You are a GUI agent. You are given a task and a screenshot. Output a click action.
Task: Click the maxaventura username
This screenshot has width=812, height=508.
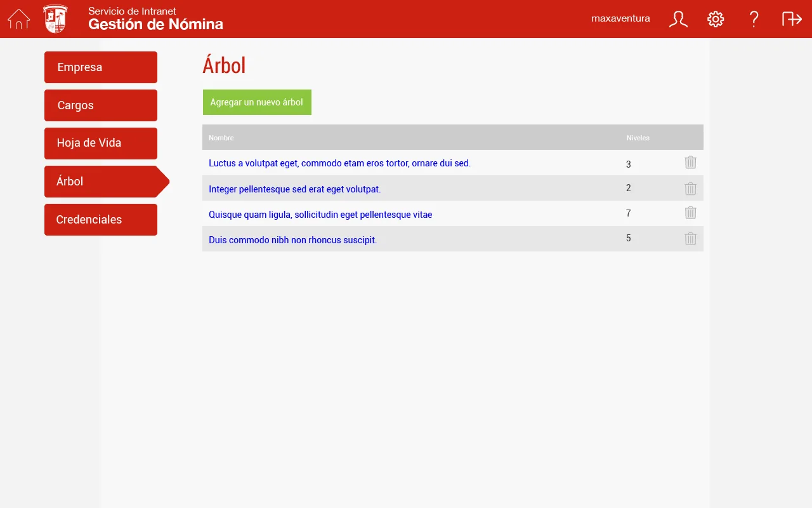point(620,18)
